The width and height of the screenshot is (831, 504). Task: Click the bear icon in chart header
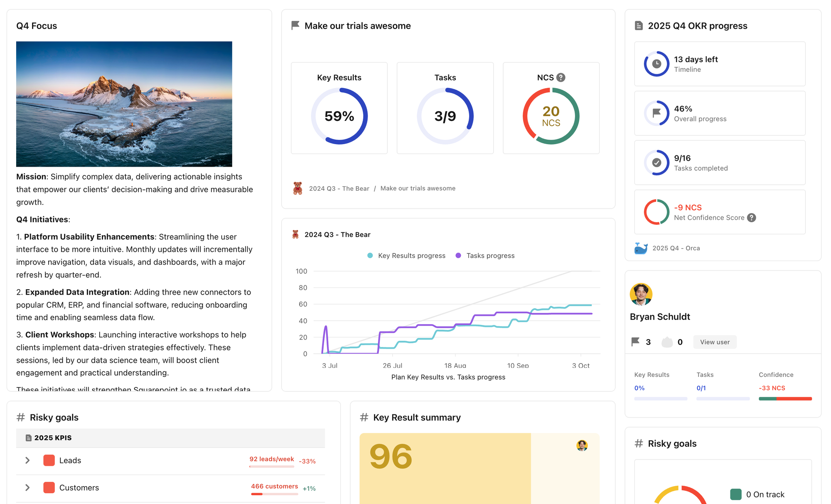pos(295,235)
